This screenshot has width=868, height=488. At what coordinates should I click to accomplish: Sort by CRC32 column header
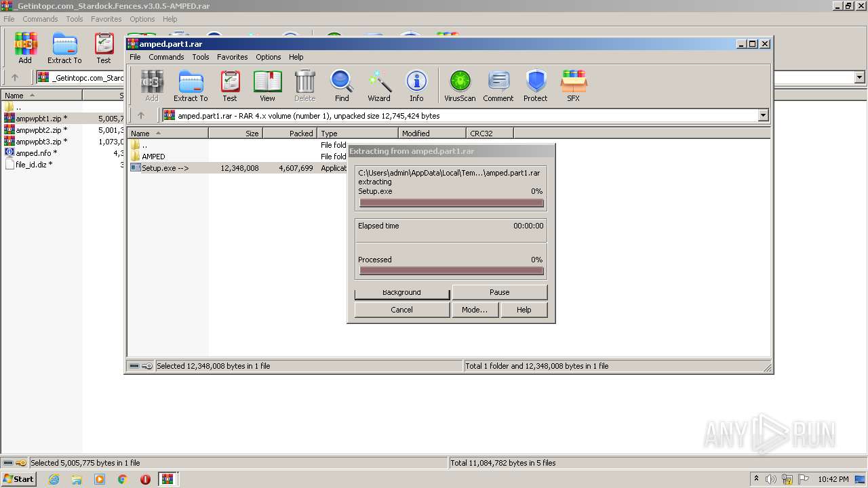point(490,134)
